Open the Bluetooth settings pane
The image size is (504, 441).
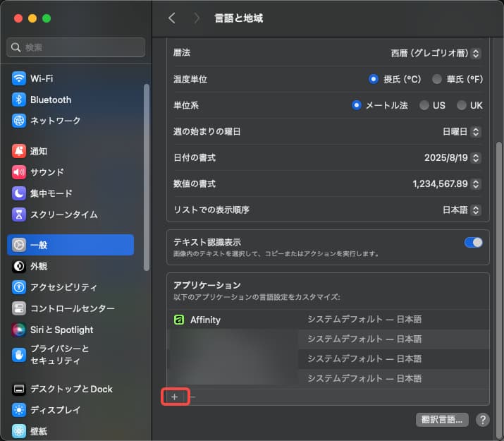point(70,99)
